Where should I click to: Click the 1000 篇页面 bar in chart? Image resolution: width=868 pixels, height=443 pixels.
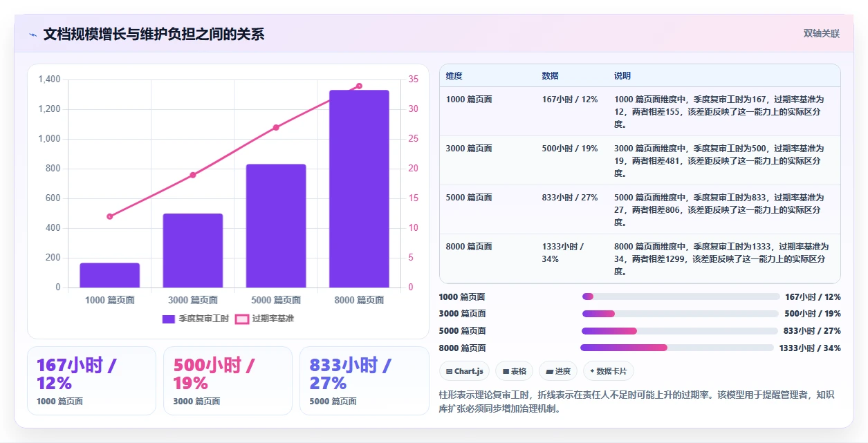point(110,275)
